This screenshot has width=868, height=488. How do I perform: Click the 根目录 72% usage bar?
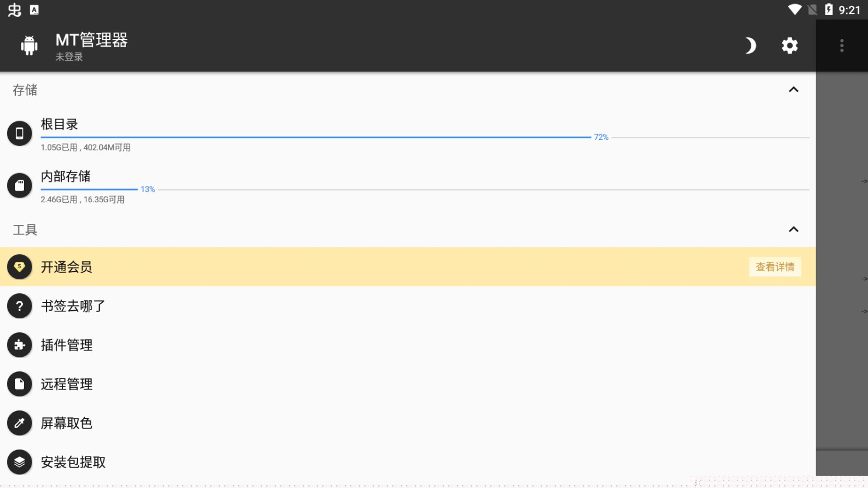pyautogui.click(x=315, y=138)
